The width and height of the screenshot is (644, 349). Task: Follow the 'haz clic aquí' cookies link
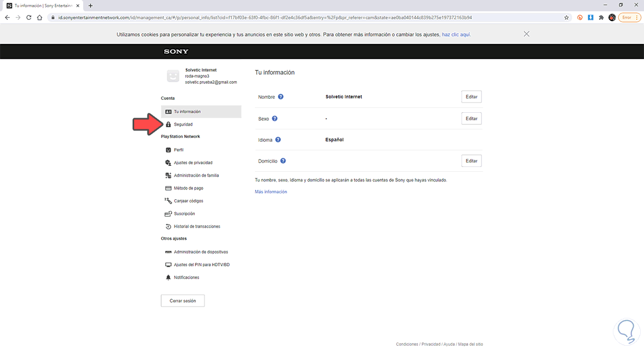point(456,34)
